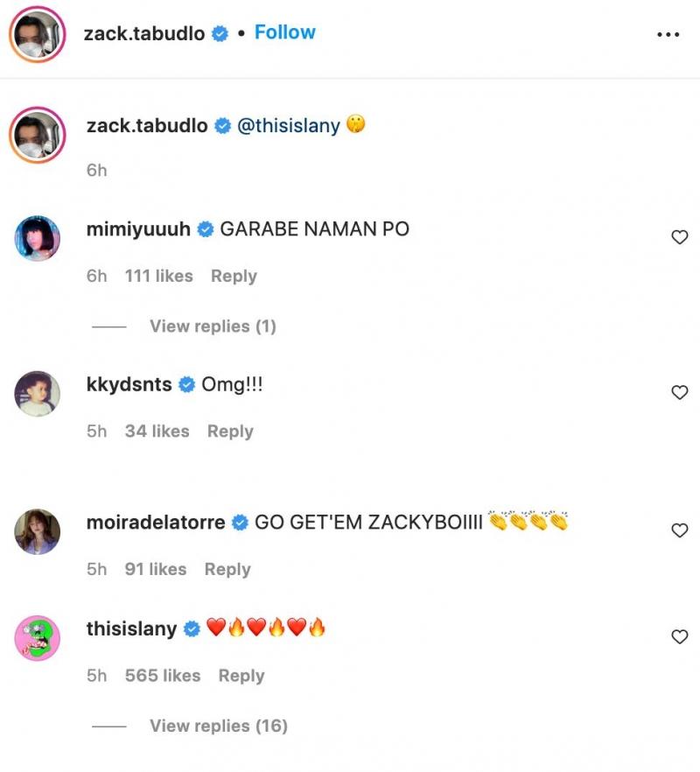This screenshot has height=772, width=700.
Task: Open the @thisislany mention in caption
Action: point(288,125)
